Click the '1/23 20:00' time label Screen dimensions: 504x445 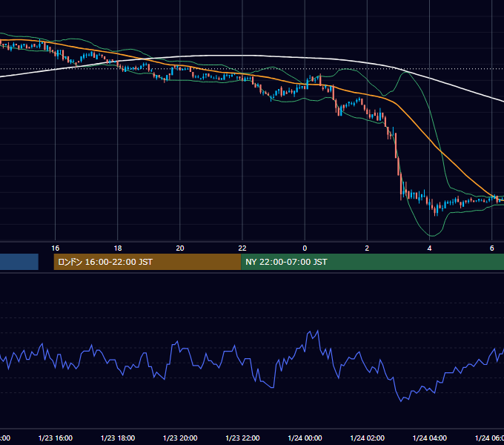[180, 438]
